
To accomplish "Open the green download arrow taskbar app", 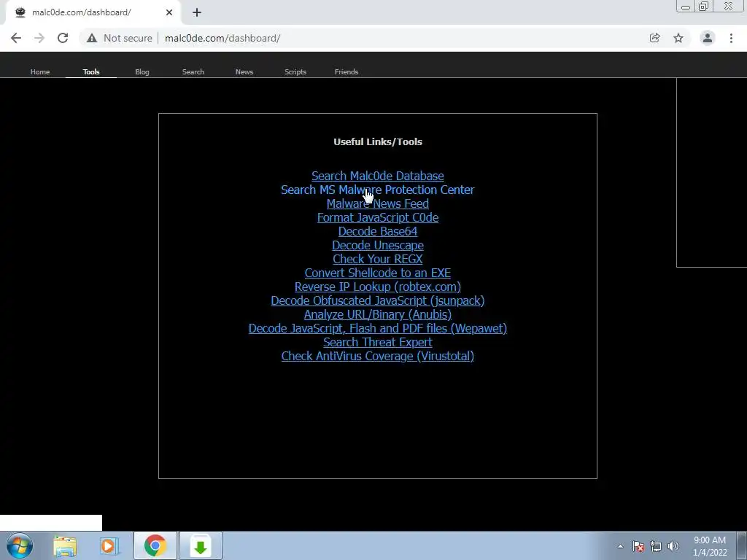I will 201,545.
